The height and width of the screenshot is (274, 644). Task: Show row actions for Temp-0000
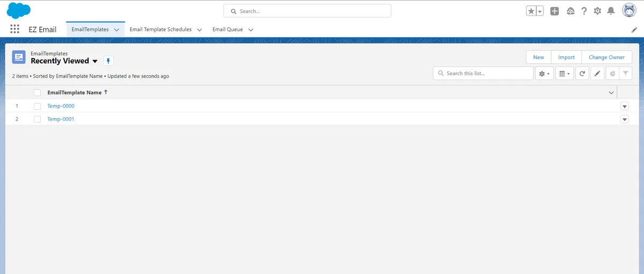click(x=625, y=106)
